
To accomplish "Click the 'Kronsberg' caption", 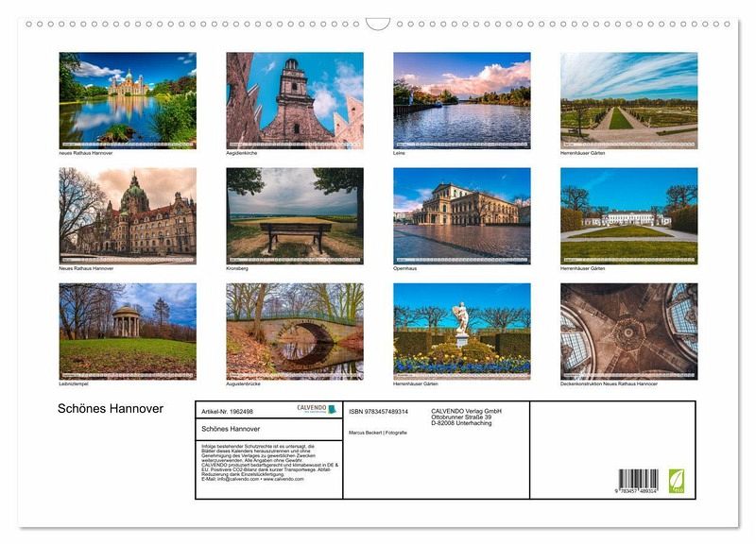I will tap(237, 268).
